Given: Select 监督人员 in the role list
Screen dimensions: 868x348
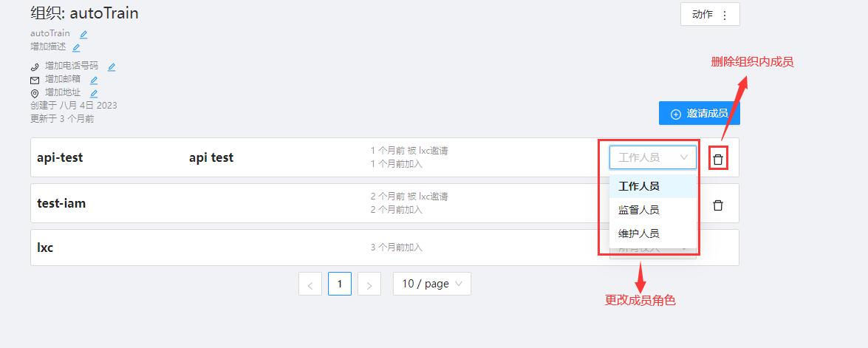Looking at the screenshot, I should [x=639, y=210].
